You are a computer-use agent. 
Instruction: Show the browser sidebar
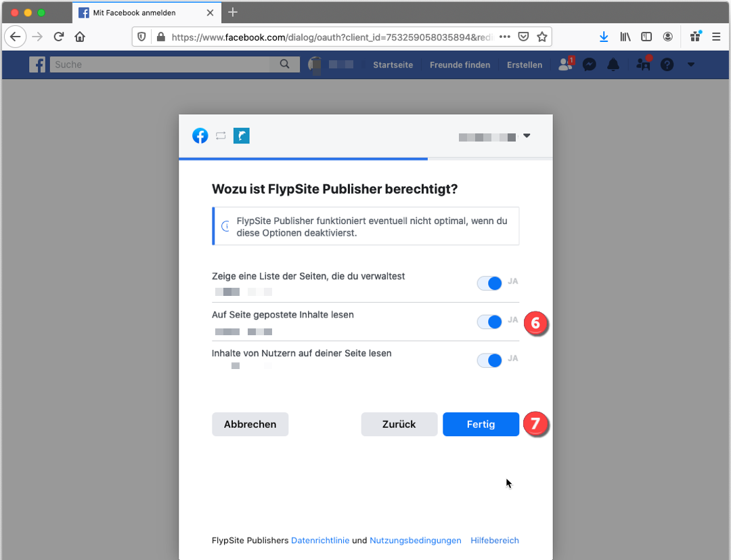click(646, 37)
